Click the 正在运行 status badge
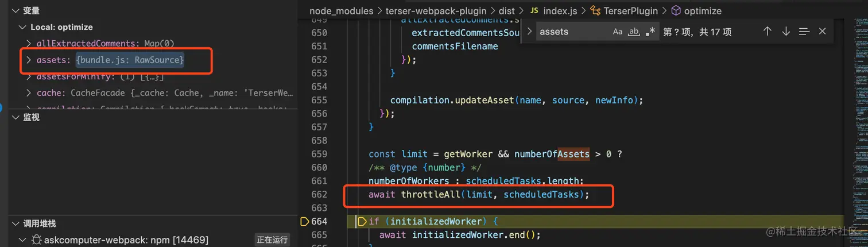 pos(272,240)
